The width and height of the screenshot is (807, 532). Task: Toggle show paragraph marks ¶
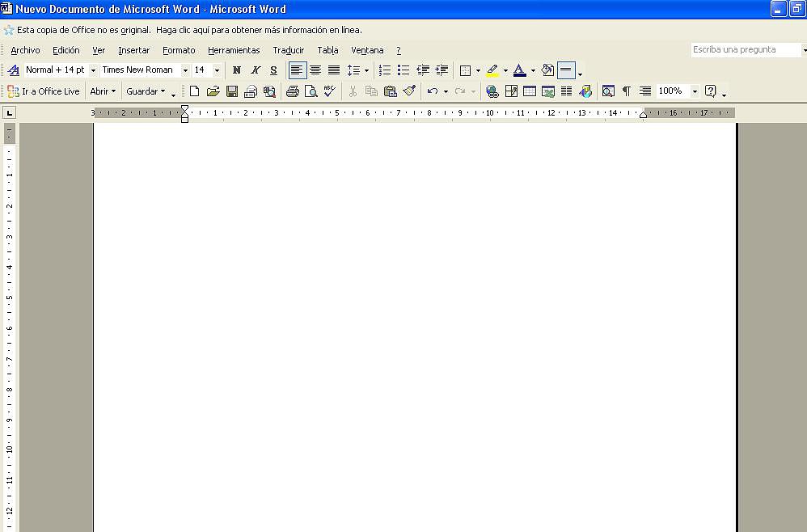pyautogui.click(x=627, y=91)
